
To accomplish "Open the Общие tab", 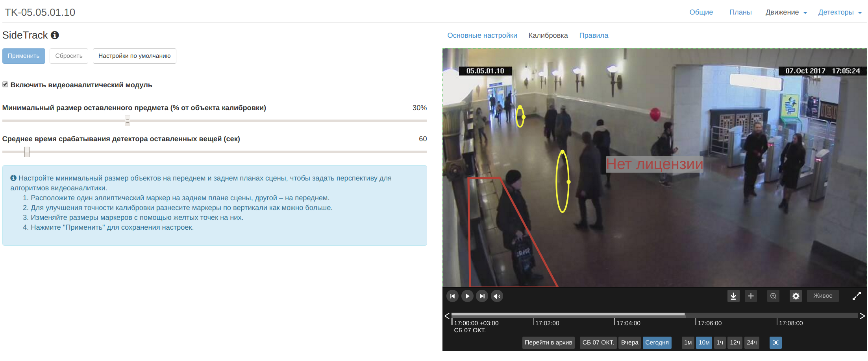I will click(x=701, y=12).
